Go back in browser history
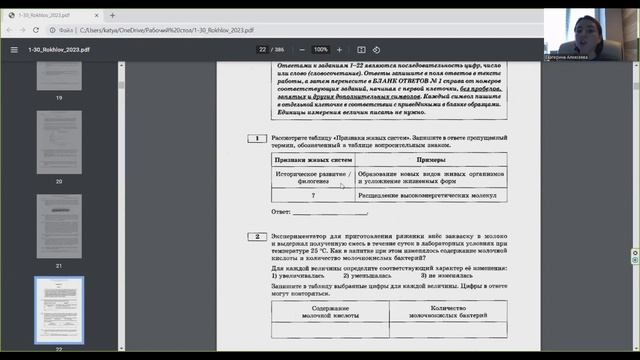The width and height of the screenshot is (640, 360). (9, 30)
